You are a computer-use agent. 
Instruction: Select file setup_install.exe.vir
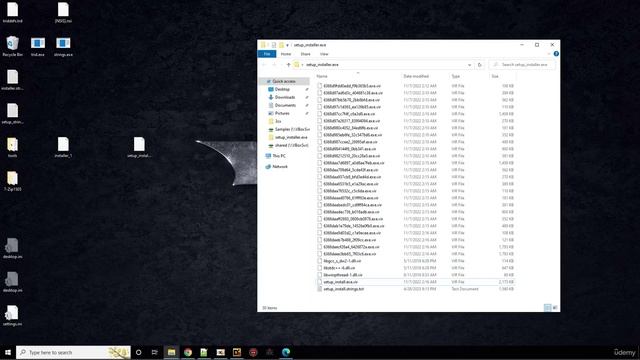pos(416,282)
